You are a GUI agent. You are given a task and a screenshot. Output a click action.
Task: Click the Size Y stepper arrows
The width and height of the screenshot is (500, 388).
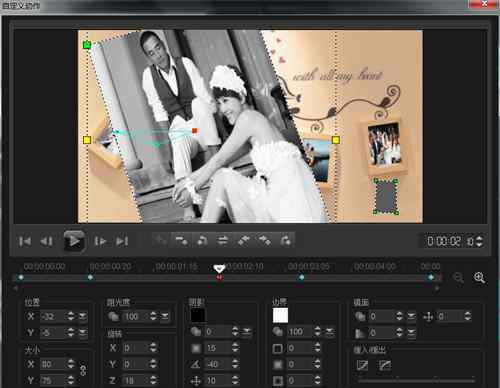coord(71,380)
